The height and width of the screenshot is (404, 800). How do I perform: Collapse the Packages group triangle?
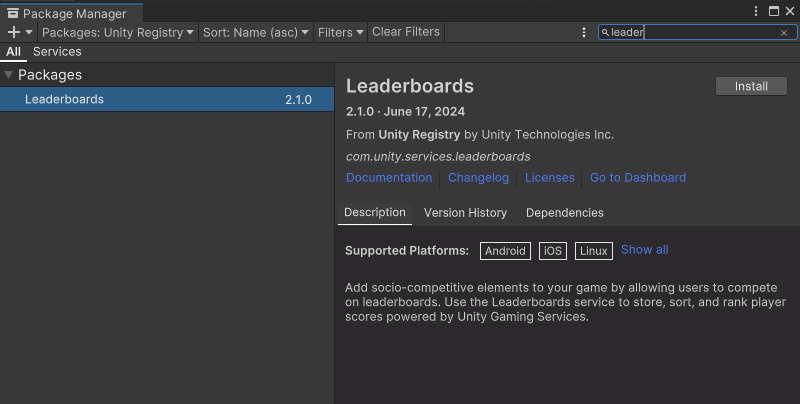pyautogui.click(x=8, y=75)
